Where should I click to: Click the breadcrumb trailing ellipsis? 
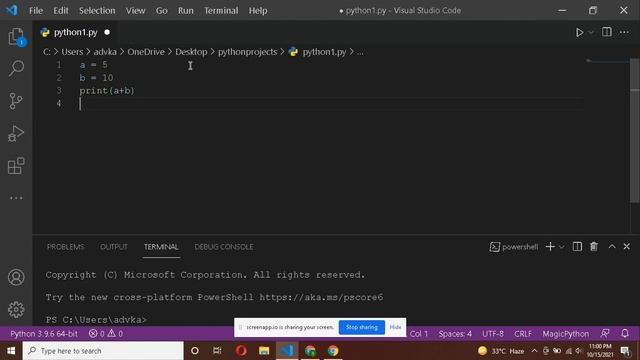tap(360, 52)
